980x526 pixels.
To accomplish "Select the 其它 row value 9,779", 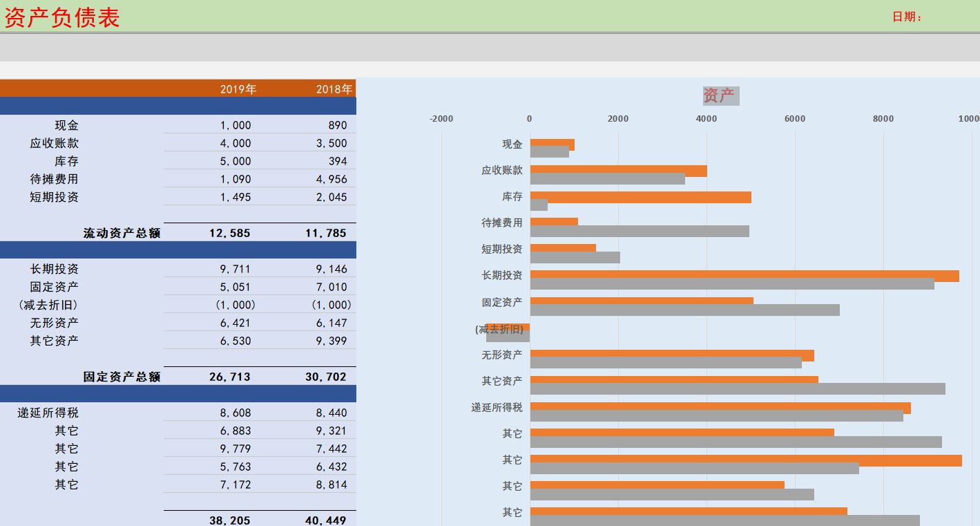I will coord(236,449).
